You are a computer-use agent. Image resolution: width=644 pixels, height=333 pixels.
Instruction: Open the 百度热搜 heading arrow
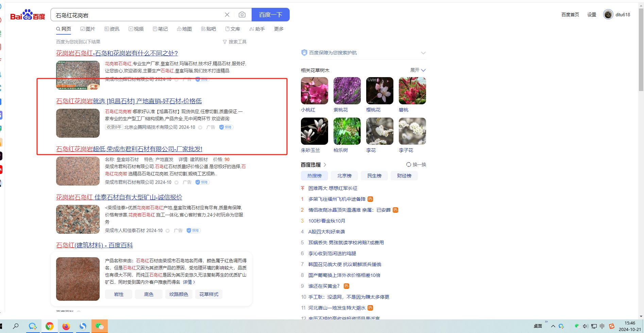pyautogui.click(x=325, y=165)
